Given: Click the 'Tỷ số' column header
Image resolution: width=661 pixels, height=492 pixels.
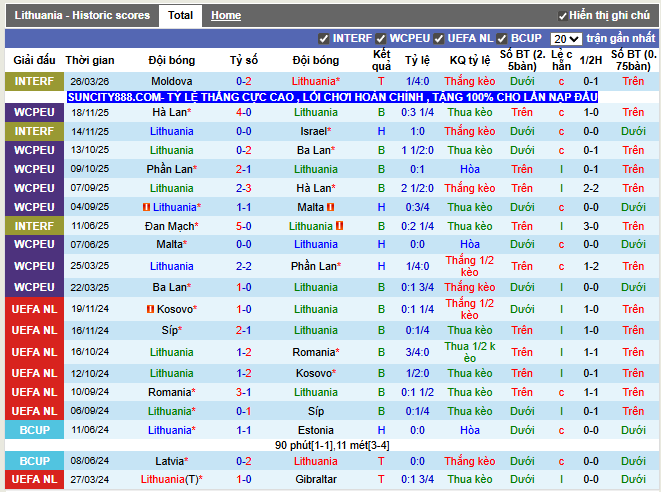Looking at the screenshot, I should tap(244, 60).
